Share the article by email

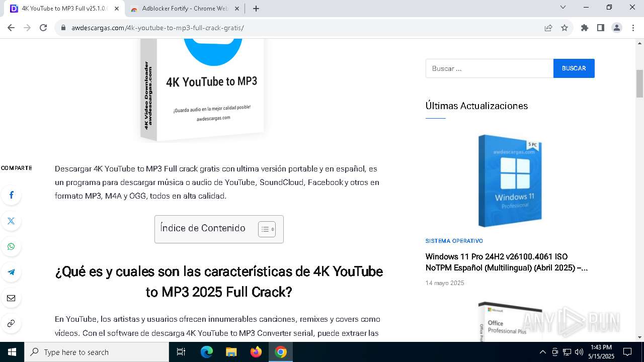tap(11, 298)
